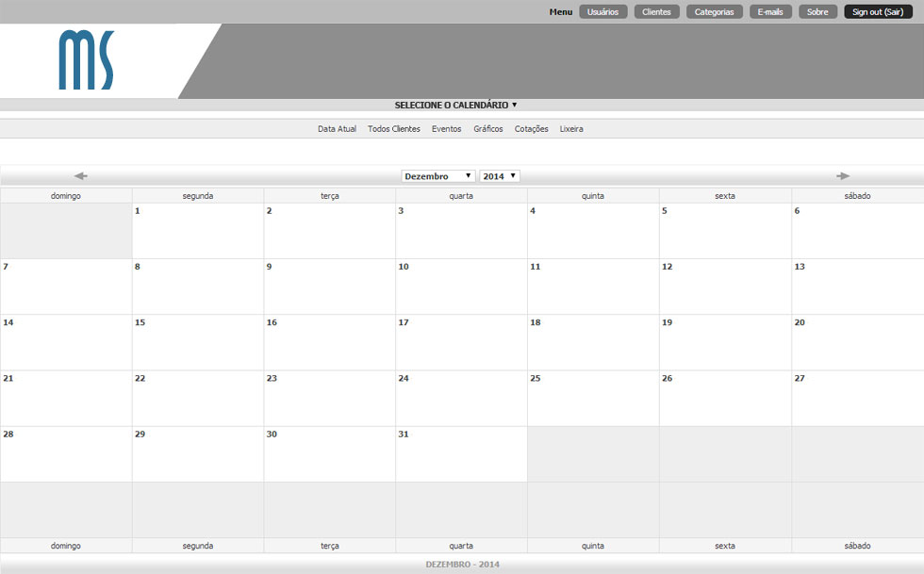Click the Sign out (Sair) button
The image size is (924, 574).
coord(878,12)
